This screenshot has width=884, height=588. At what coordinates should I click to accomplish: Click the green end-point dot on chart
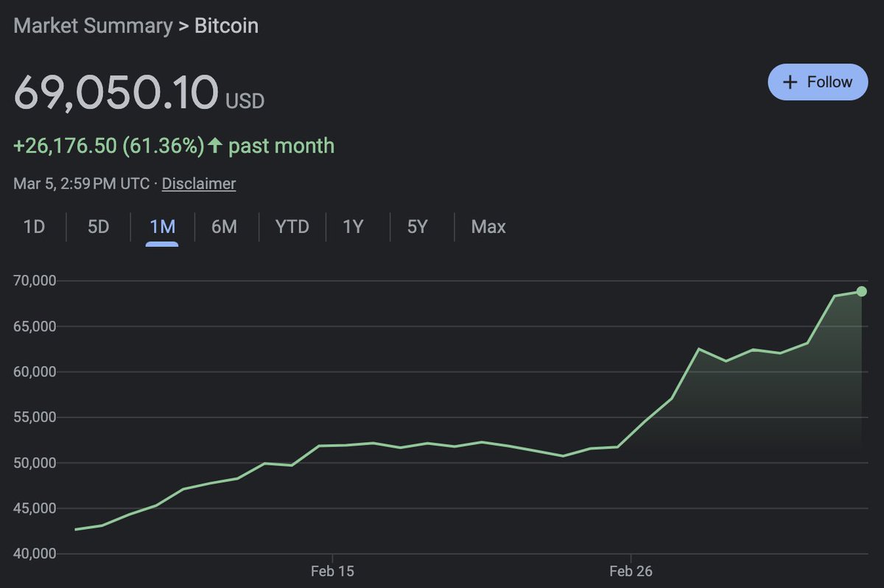(x=862, y=292)
